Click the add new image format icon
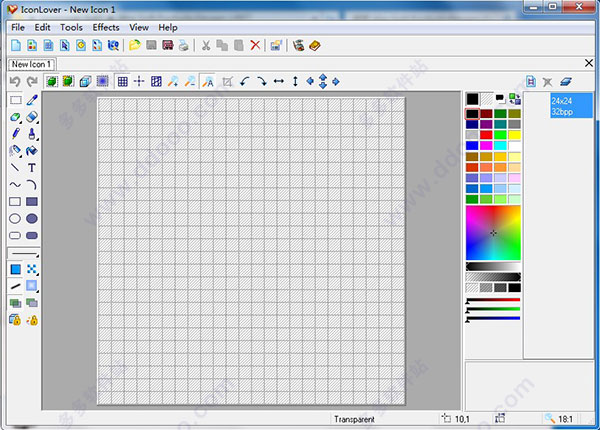The width and height of the screenshot is (600, 430). 531,81
